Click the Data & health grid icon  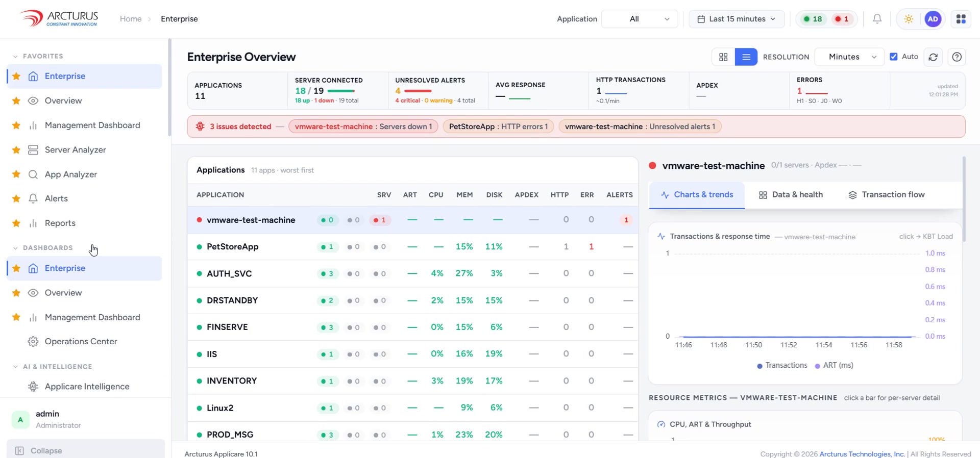pyautogui.click(x=763, y=195)
